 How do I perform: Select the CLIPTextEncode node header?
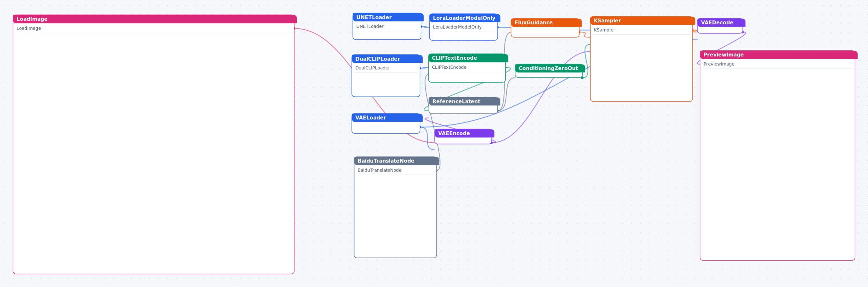pos(468,58)
